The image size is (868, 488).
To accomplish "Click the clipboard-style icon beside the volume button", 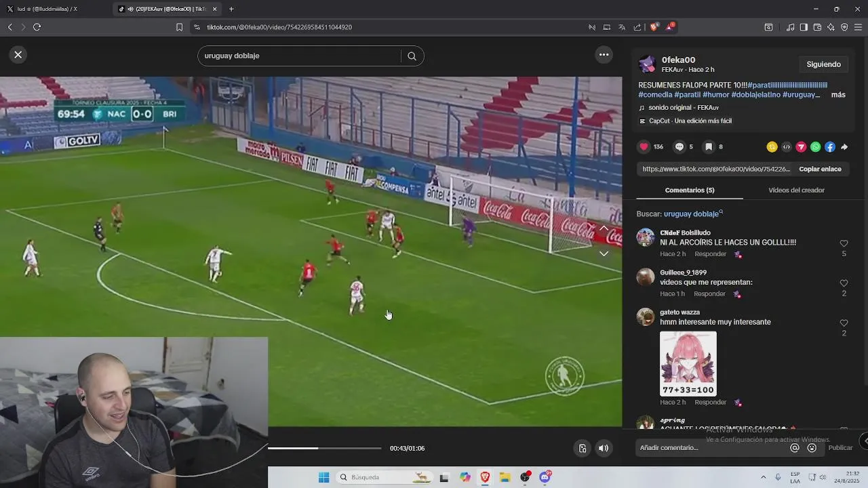I will coord(582,448).
